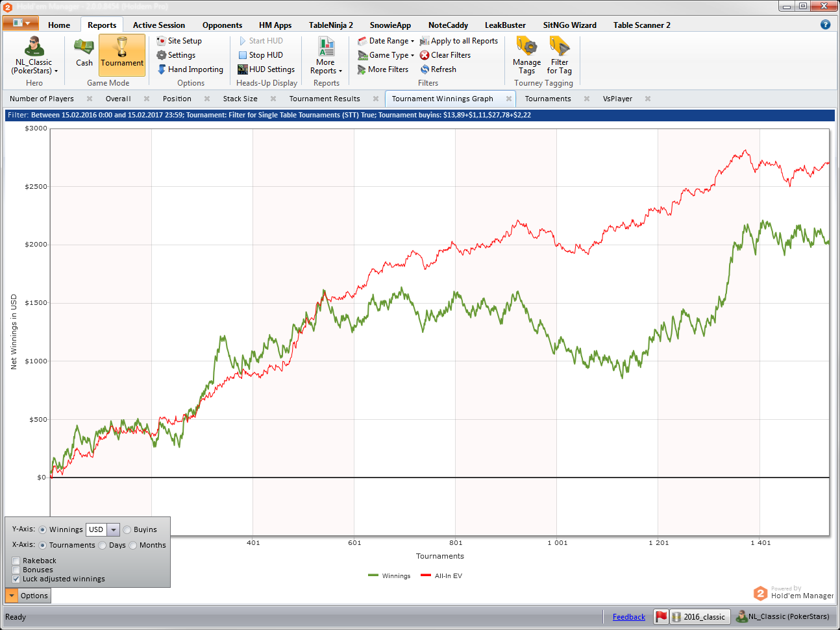Click Stop HUD
840x630 pixels.
(x=260, y=55)
